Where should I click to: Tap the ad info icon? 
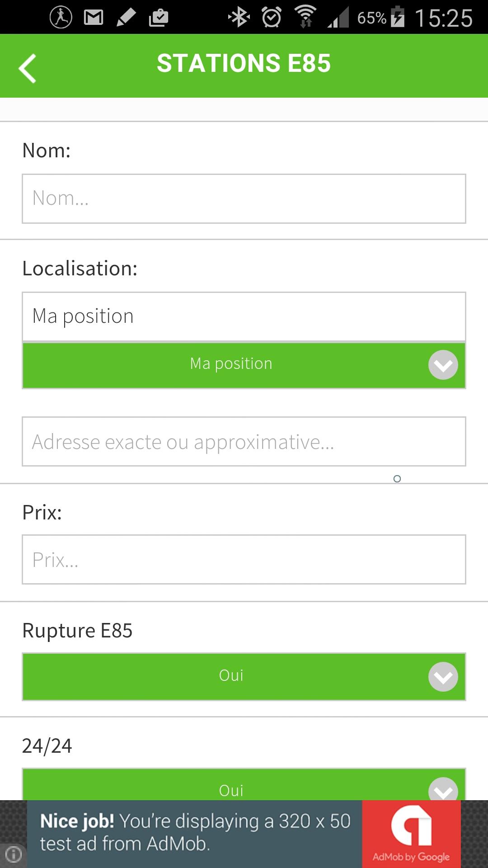(x=14, y=854)
